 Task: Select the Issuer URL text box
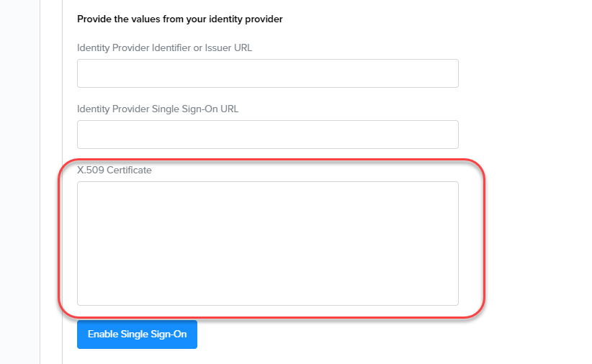pos(267,73)
